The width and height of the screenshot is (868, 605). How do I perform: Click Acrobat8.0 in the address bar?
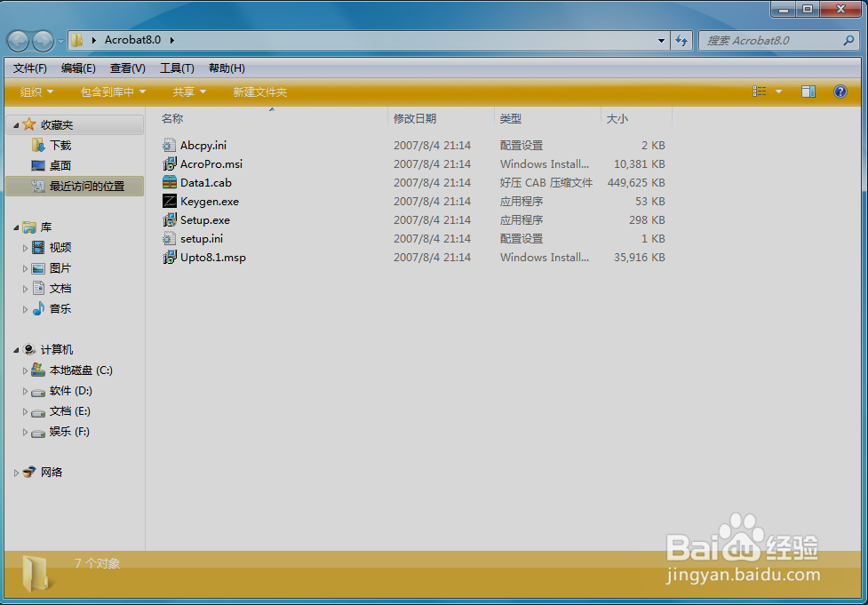tap(133, 40)
